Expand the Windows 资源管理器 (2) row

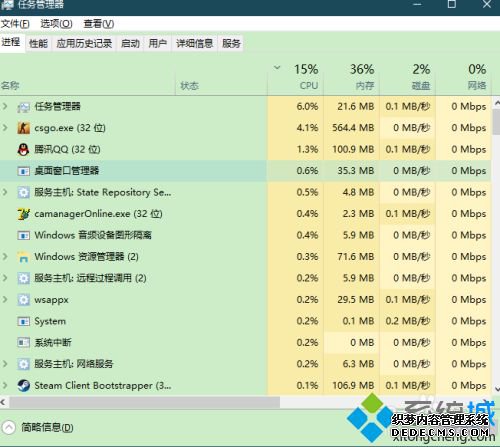point(5,256)
